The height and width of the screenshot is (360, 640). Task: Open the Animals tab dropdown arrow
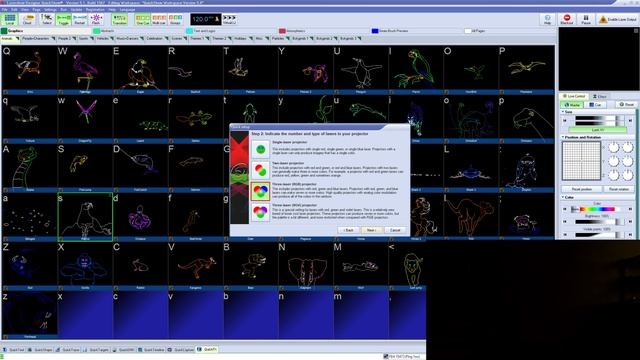pos(17,39)
